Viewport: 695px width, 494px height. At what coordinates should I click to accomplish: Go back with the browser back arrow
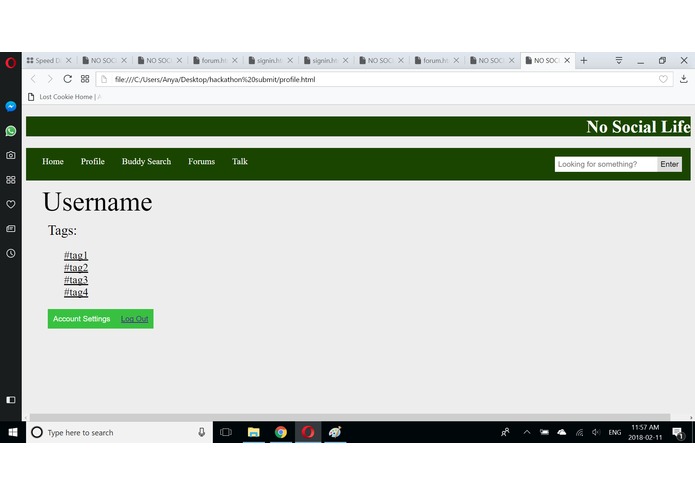[33, 79]
